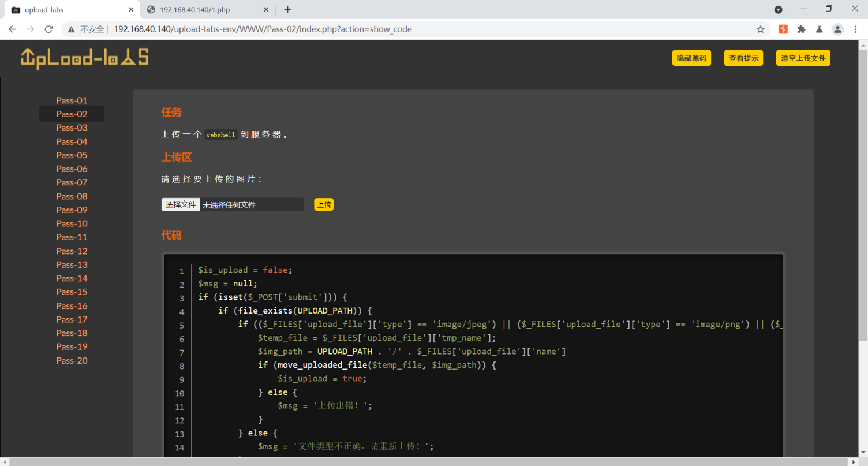The image size is (868, 466).
Task: Open Pass-13 in the sidebar
Action: tap(72, 264)
